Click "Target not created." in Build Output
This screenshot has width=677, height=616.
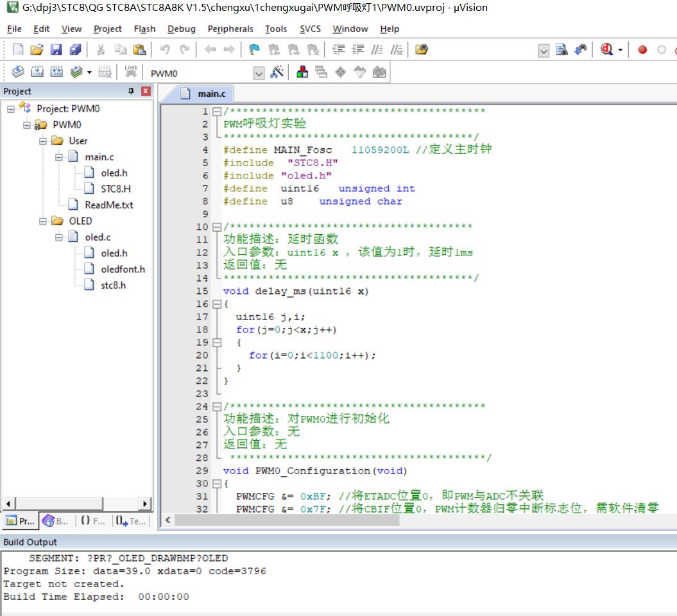pos(64,584)
